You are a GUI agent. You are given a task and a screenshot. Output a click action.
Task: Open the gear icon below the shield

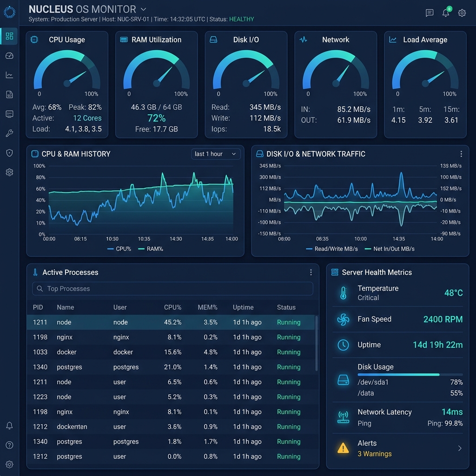pyautogui.click(x=9, y=172)
